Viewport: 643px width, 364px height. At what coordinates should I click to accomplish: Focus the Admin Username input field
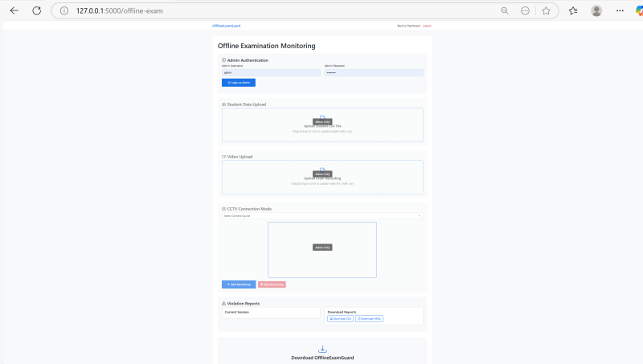270,72
